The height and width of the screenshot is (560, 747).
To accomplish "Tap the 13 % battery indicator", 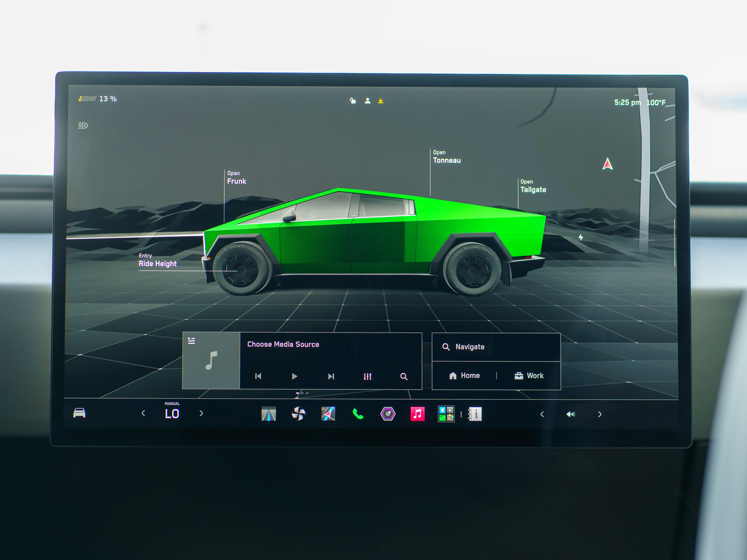I will click(98, 99).
